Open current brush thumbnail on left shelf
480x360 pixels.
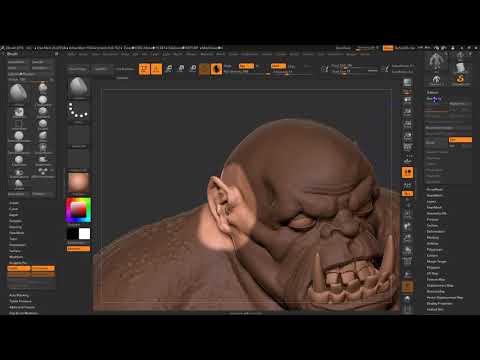coord(78,88)
